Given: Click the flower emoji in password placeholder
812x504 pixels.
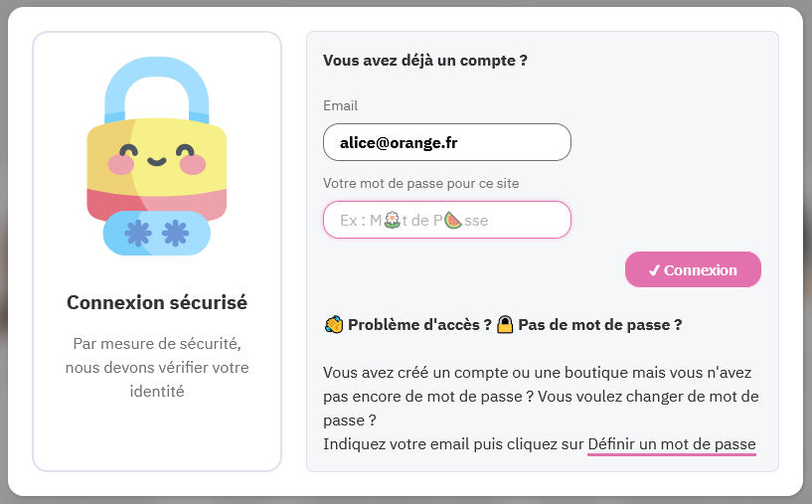Looking at the screenshot, I should [x=392, y=220].
